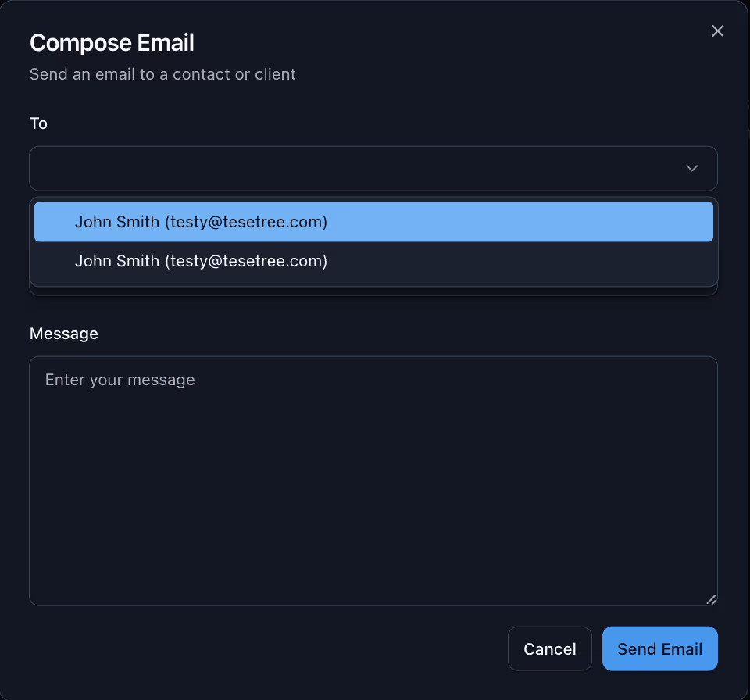The width and height of the screenshot is (750, 700).
Task: Select the highlighted first John Smith option
Action: point(373,222)
